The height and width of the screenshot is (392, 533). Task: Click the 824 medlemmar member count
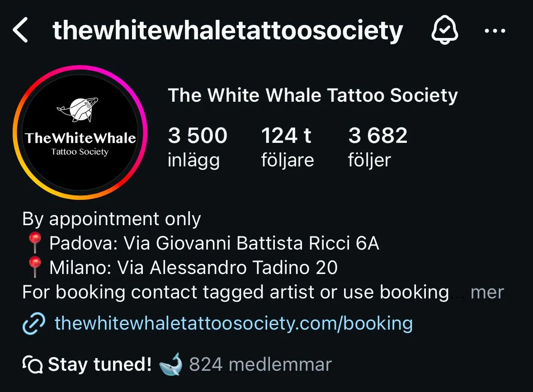[260, 364]
